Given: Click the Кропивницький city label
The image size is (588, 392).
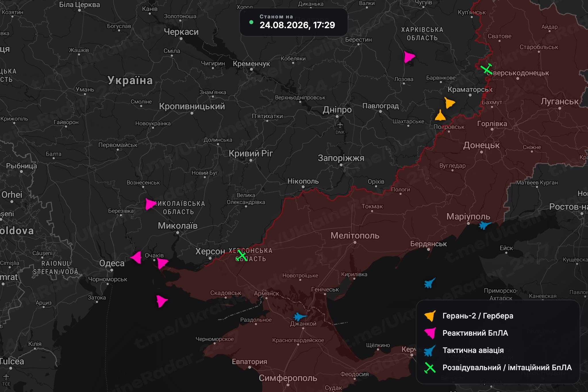Looking at the screenshot, I should [x=192, y=106].
